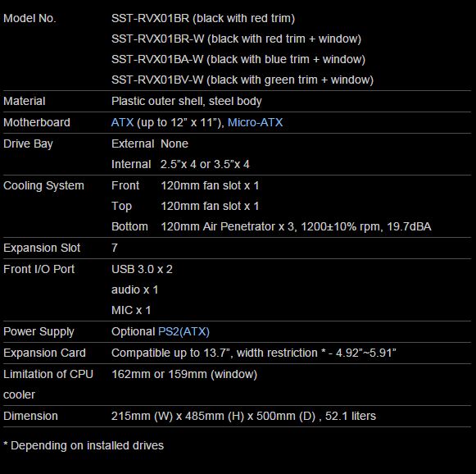Click the Expansion Slot value 7

tap(115, 248)
